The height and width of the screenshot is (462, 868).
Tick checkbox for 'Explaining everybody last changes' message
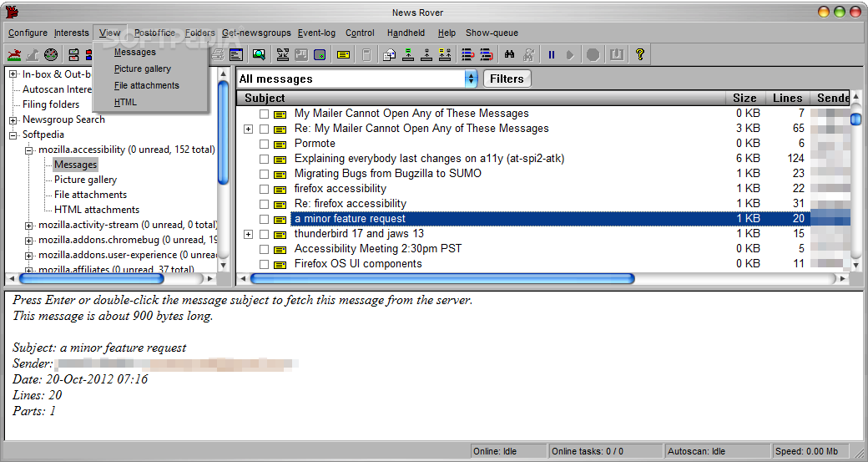pyautogui.click(x=264, y=159)
